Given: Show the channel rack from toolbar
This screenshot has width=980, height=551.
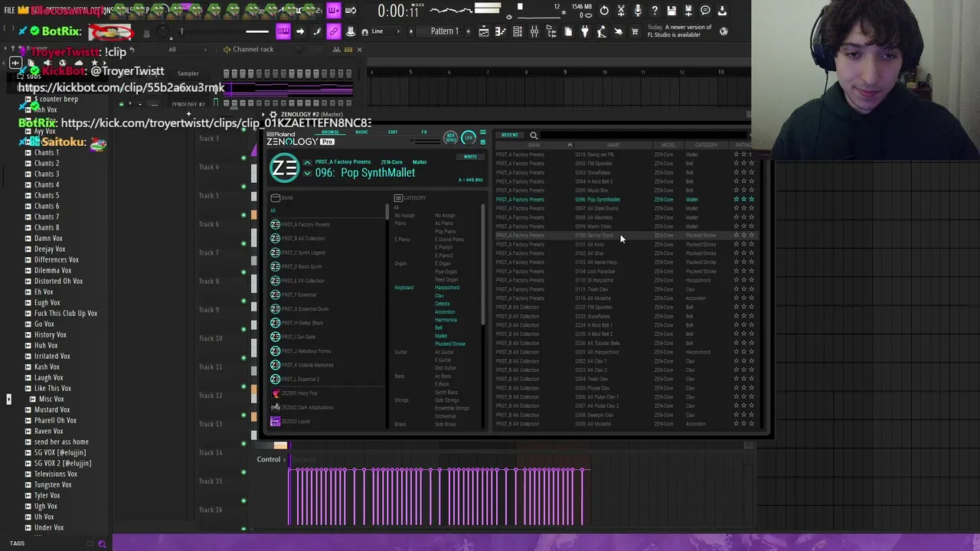Looking at the screenshot, I should (518, 31).
